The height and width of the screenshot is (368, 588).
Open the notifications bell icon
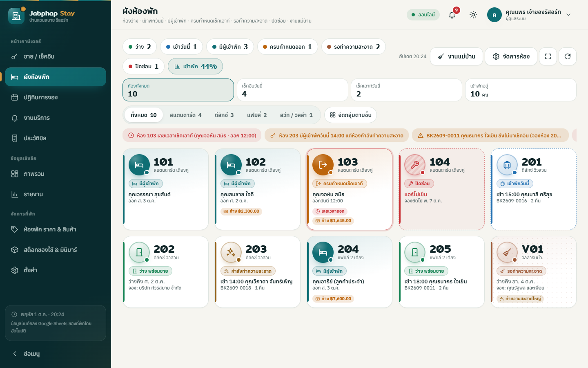point(452,15)
